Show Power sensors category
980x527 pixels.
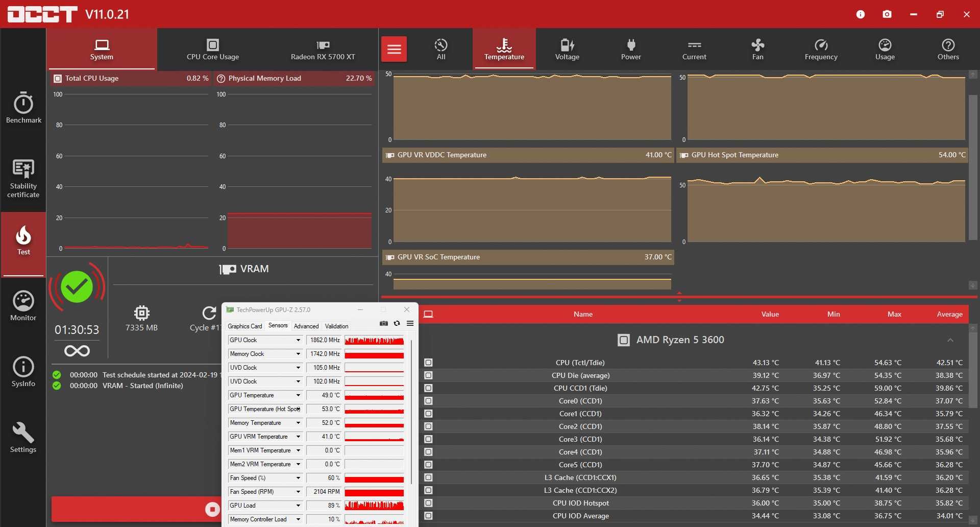coord(631,49)
